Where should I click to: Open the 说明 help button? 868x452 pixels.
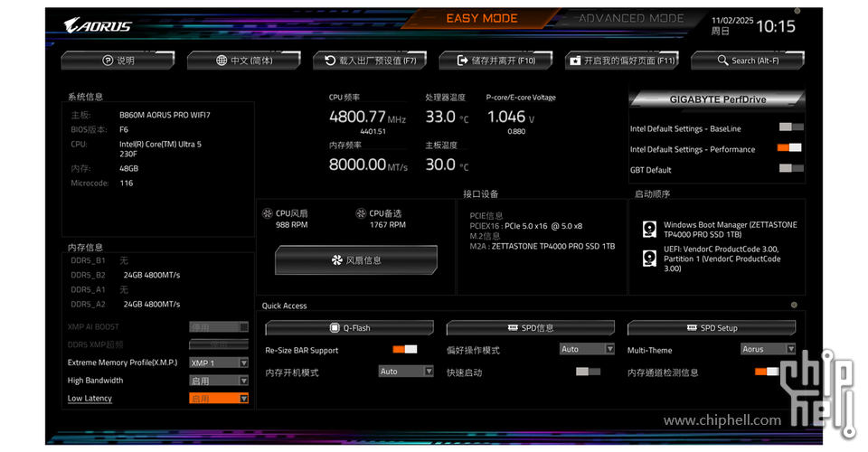[118, 61]
